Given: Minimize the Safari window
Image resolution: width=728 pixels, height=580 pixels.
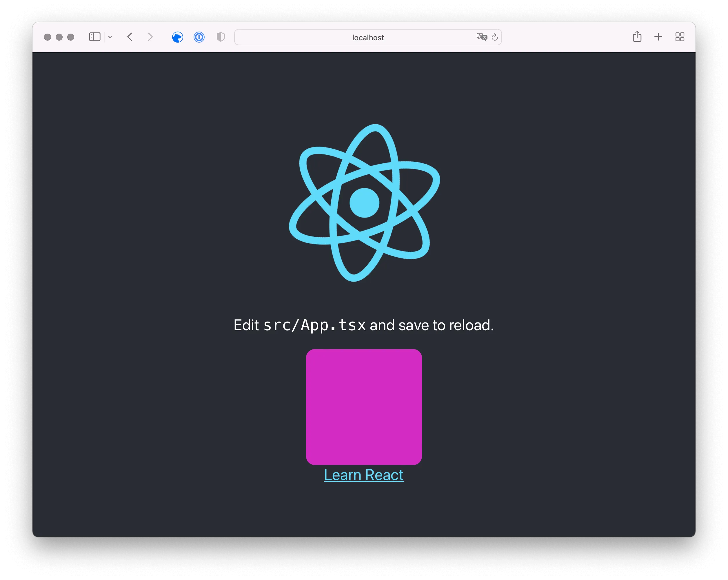Looking at the screenshot, I should pyautogui.click(x=59, y=37).
